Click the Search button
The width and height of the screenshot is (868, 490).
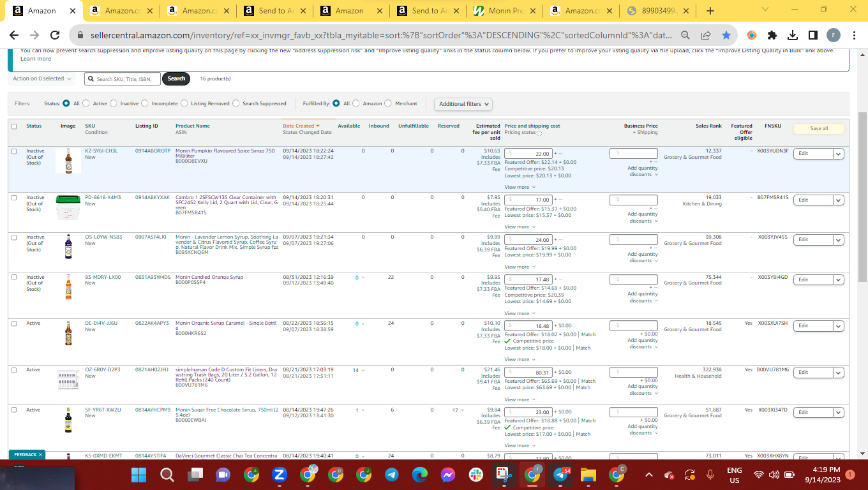click(176, 78)
